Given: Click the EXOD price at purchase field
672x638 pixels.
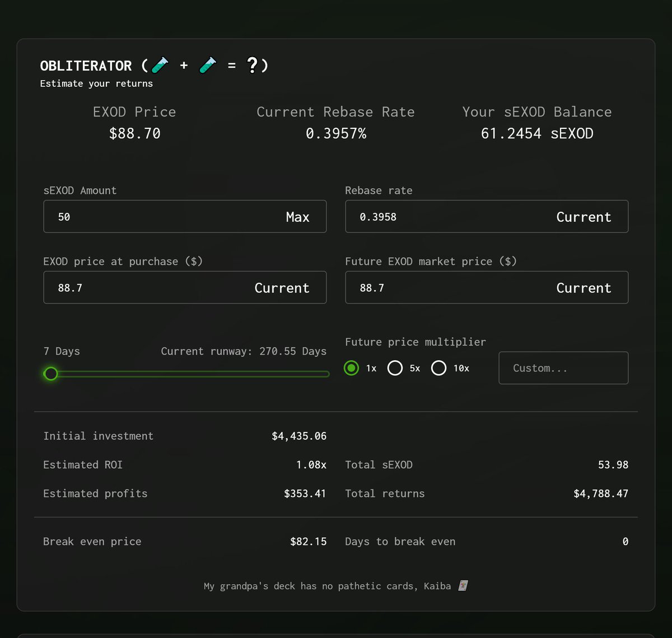Looking at the screenshot, I should point(146,288).
